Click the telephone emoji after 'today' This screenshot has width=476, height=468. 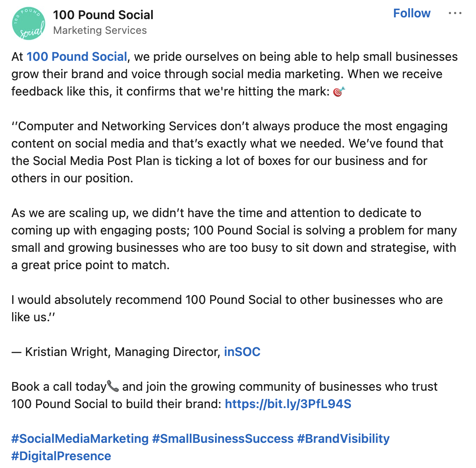pyautogui.click(x=113, y=386)
